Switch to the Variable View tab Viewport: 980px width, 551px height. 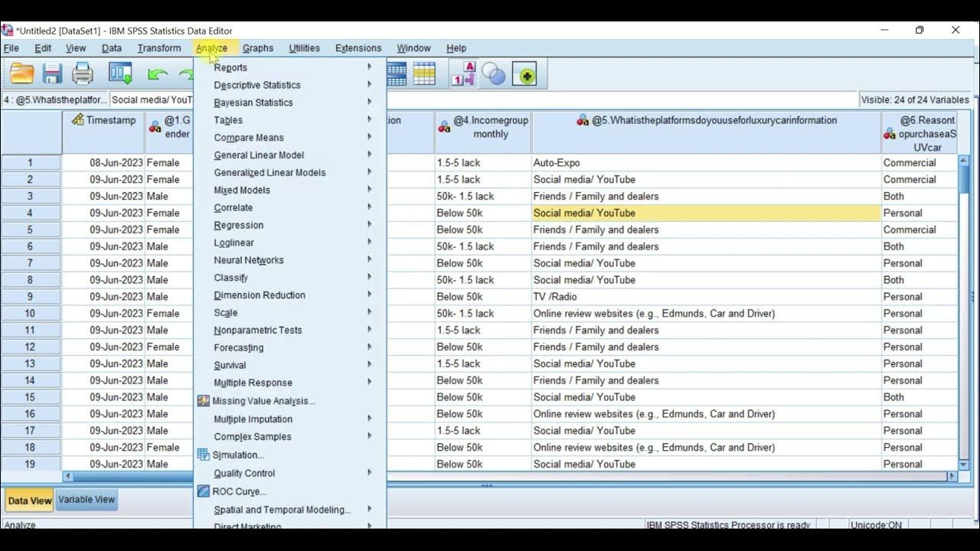point(87,500)
